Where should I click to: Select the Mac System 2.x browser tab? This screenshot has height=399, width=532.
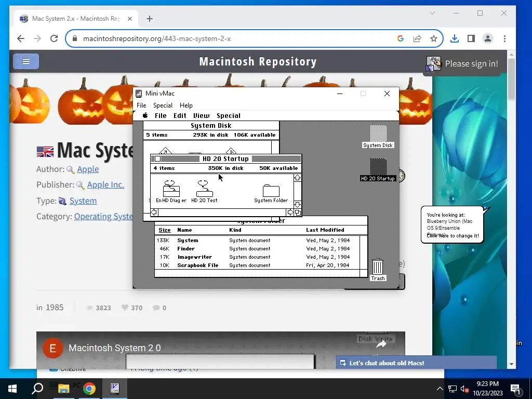76,19
